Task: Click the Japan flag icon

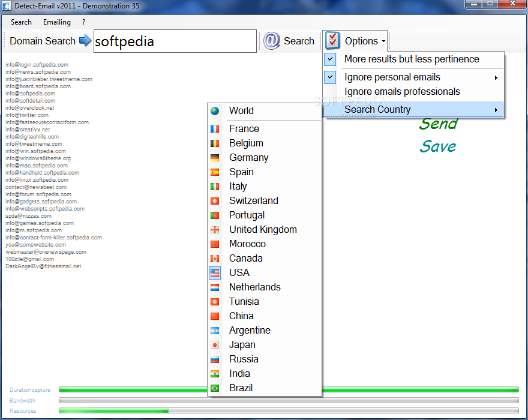Action: (215, 345)
